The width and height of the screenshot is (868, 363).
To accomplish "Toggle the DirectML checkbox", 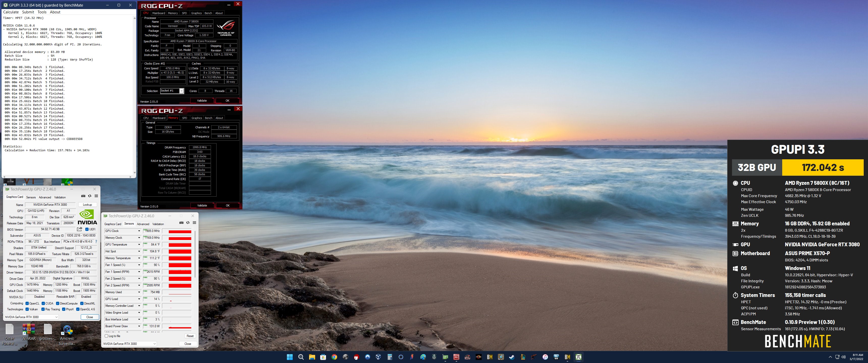I will click(82, 304).
